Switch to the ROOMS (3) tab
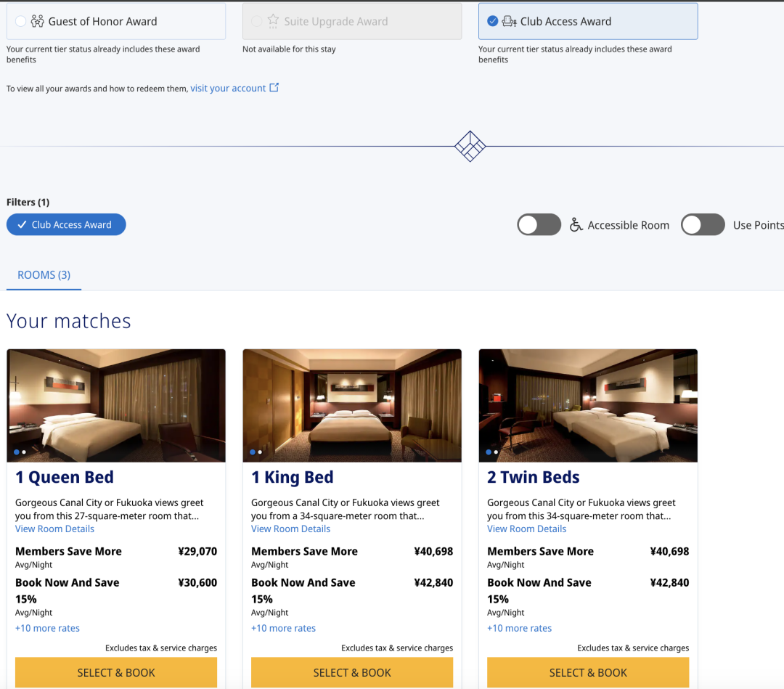The height and width of the screenshot is (689, 784). coord(44,275)
